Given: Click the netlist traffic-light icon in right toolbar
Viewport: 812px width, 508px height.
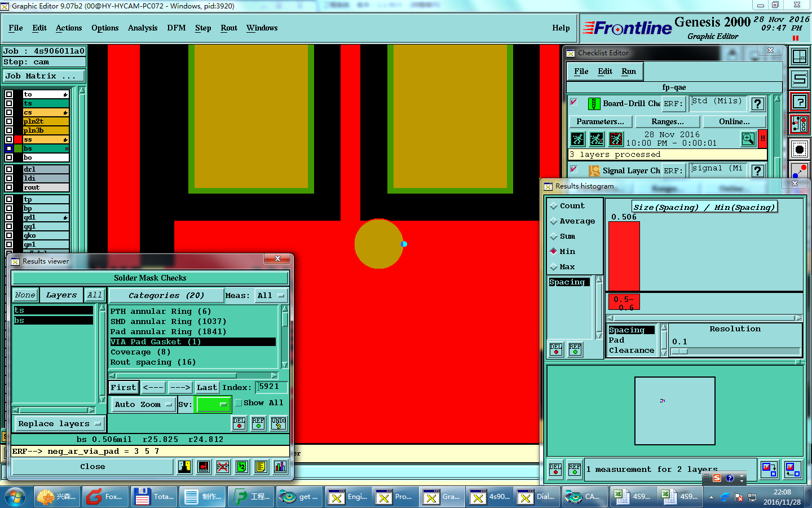Looking at the screenshot, I should point(800,125).
